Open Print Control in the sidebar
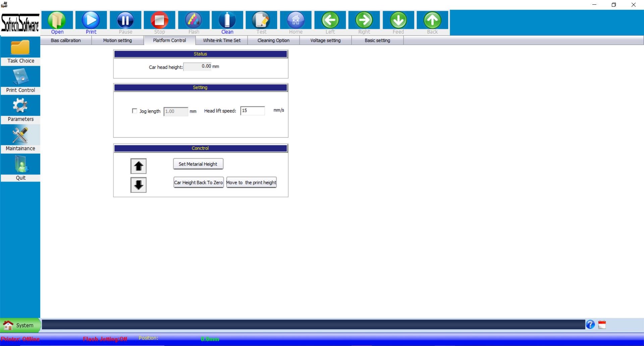Screen dimensions: 644x346 (20, 80)
